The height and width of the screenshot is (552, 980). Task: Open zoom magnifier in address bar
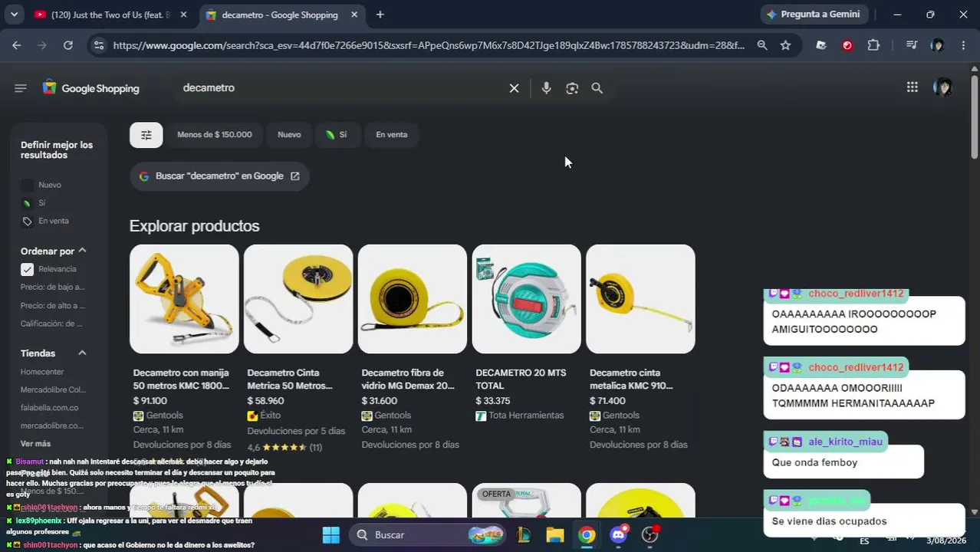coord(762,45)
